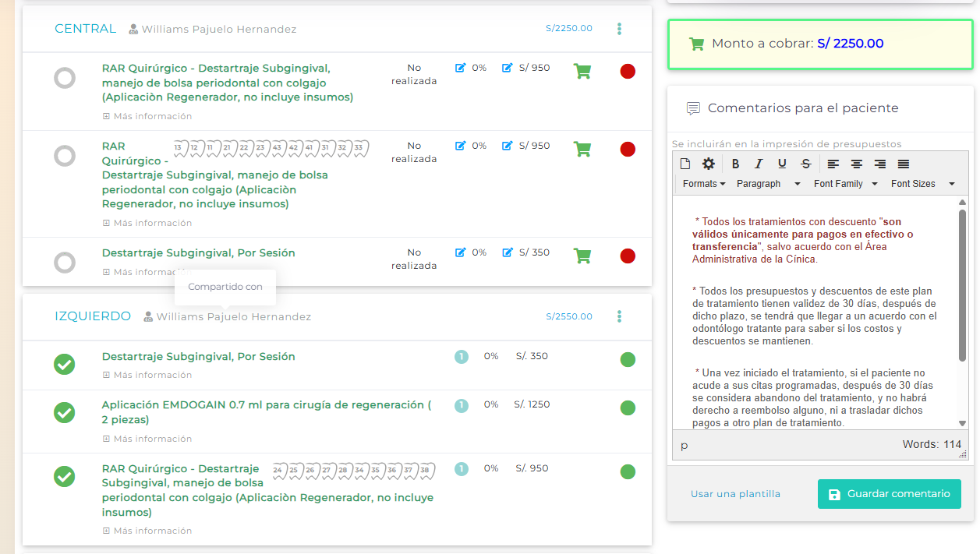The height and width of the screenshot is (554, 980).
Task: Open the Paragraph style dropdown
Action: point(769,184)
